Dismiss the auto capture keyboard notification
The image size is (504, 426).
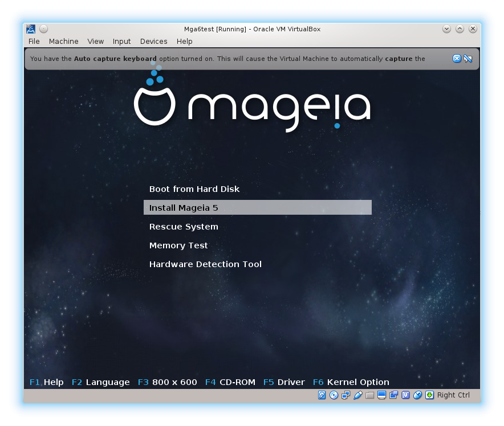[x=457, y=59]
